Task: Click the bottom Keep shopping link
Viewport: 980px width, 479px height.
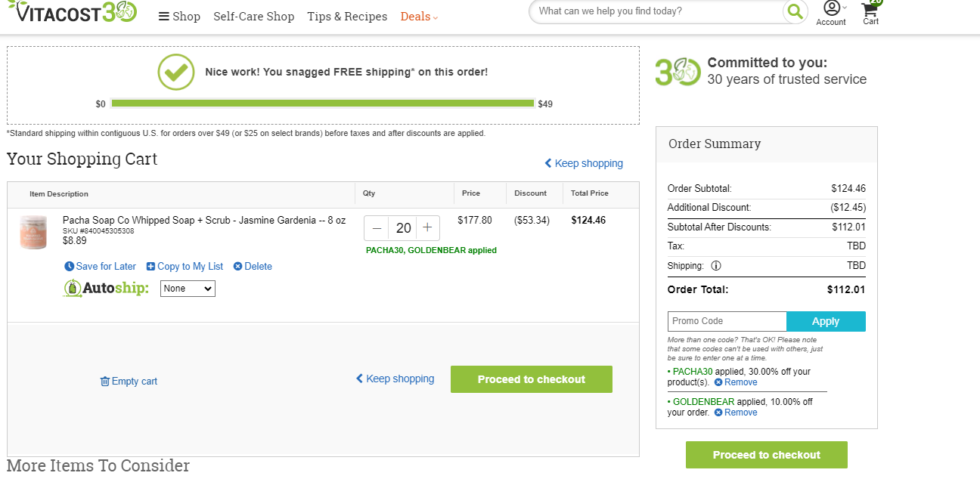Action: (x=395, y=379)
